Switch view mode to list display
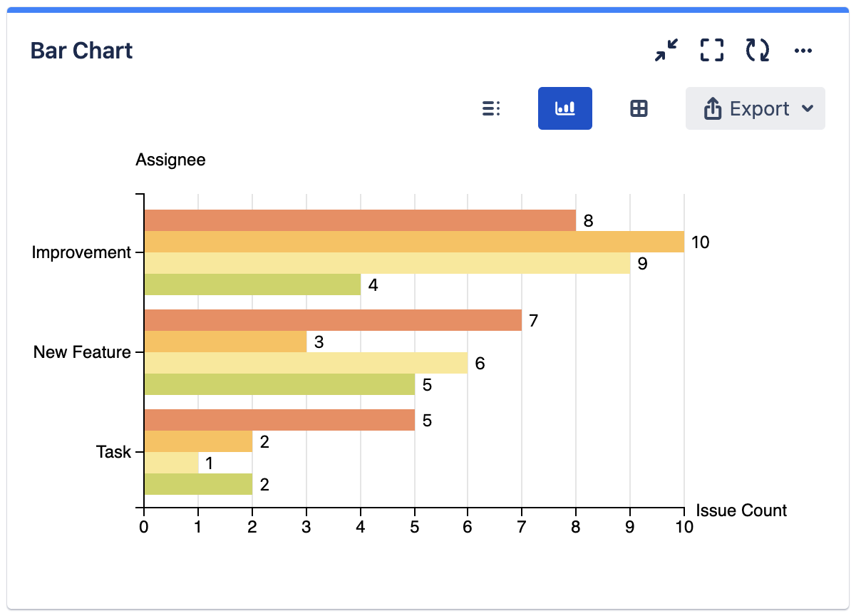856x616 pixels. pos(492,108)
